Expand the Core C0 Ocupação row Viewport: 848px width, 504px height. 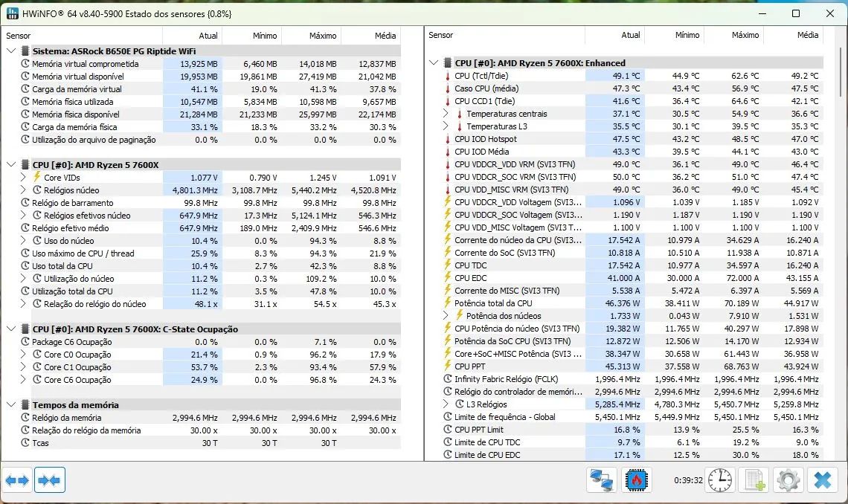coord(23,355)
